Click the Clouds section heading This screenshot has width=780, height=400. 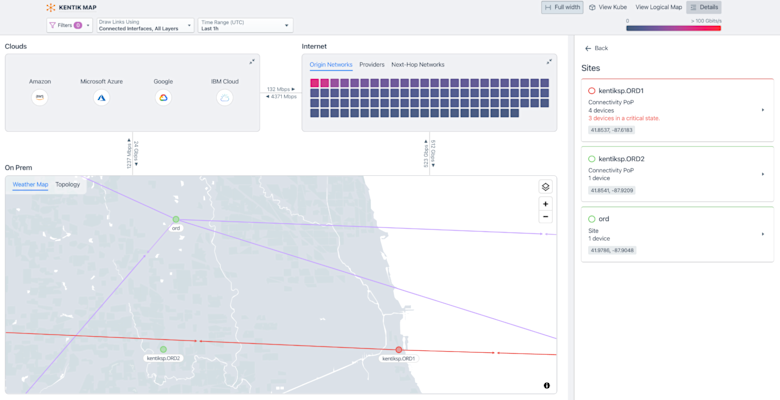(x=16, y=46)
